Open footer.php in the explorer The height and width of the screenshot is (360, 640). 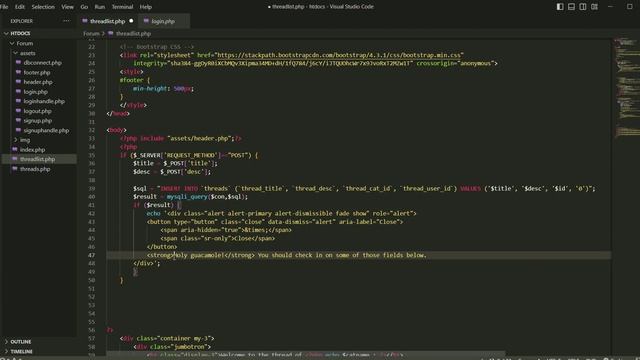[37, 73]
